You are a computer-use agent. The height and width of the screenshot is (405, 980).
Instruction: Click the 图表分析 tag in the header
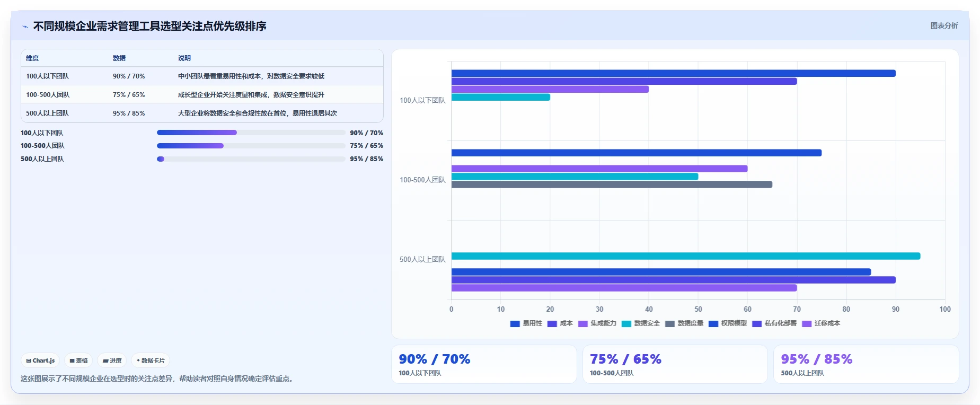944,25
